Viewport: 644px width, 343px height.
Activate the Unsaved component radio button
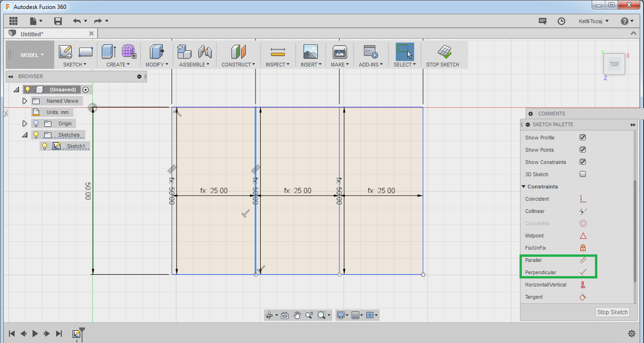(85, 90)
